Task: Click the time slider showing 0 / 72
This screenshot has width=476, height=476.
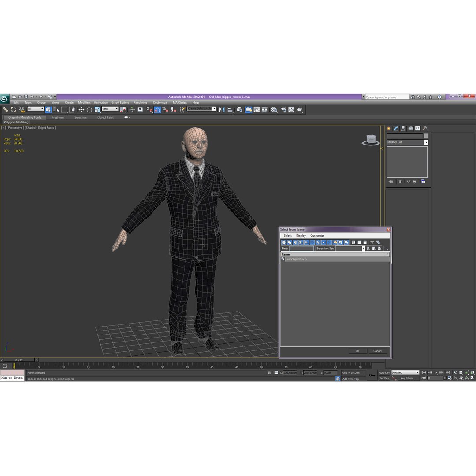Action: pyautogui.click(x=19, y=360)
